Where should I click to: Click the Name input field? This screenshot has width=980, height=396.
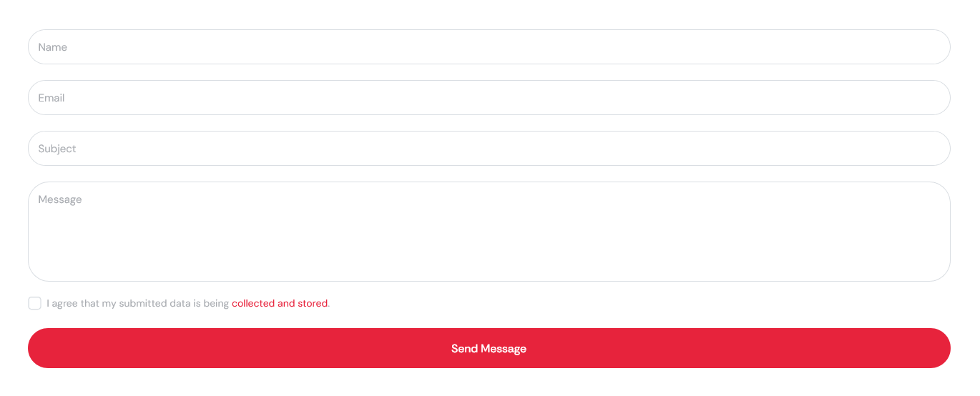tap(489, 47)
